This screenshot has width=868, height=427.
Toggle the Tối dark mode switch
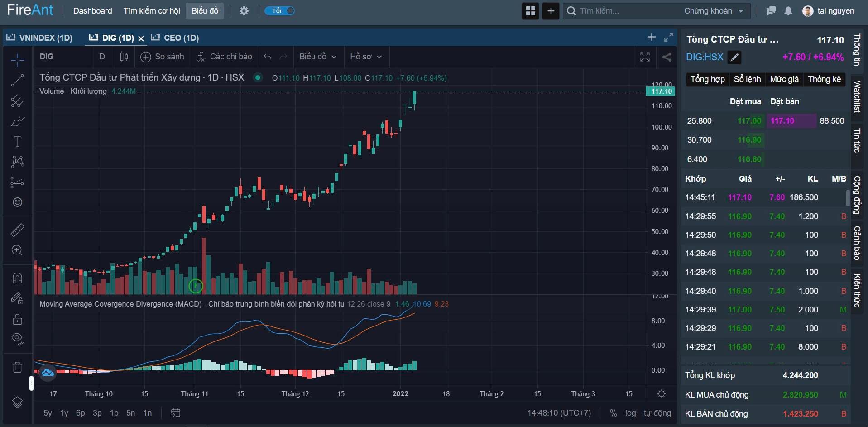point(280,10)
